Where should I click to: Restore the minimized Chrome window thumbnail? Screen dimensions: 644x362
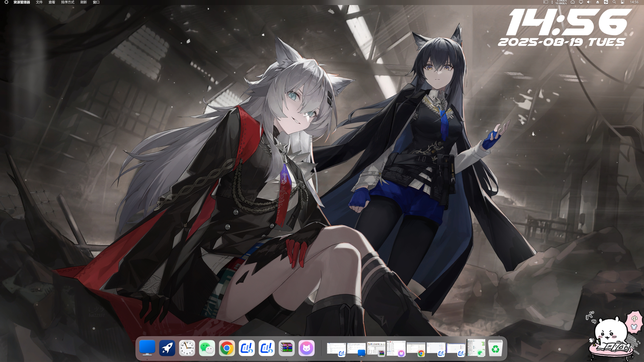416,350
